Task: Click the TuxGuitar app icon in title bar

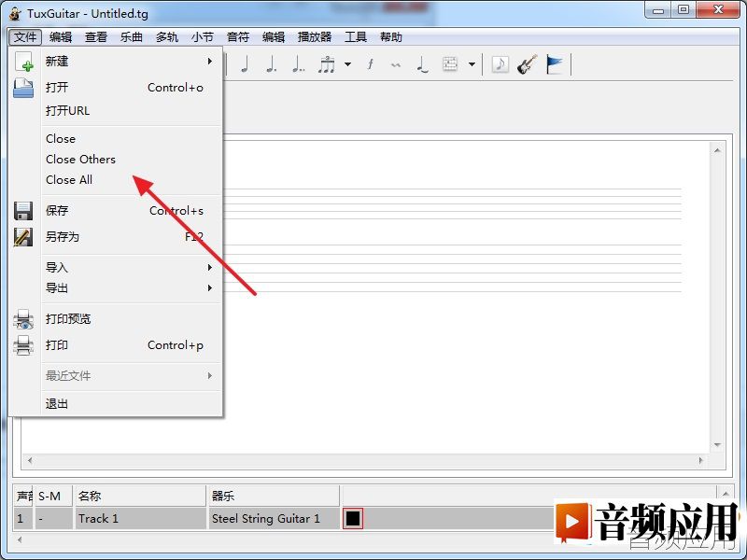Action: pyautogui.click(x=15, y=13)
